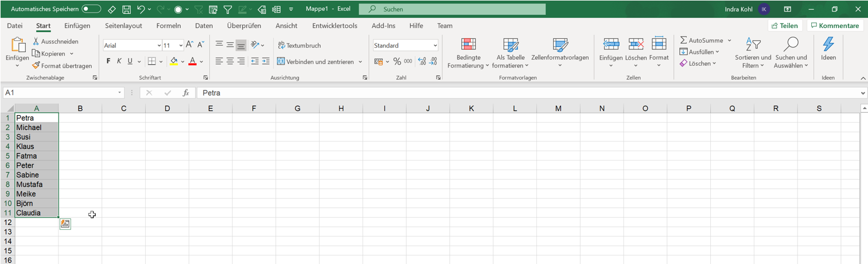
Task: Expand the number format Standard dropdown
Action: 435,45
